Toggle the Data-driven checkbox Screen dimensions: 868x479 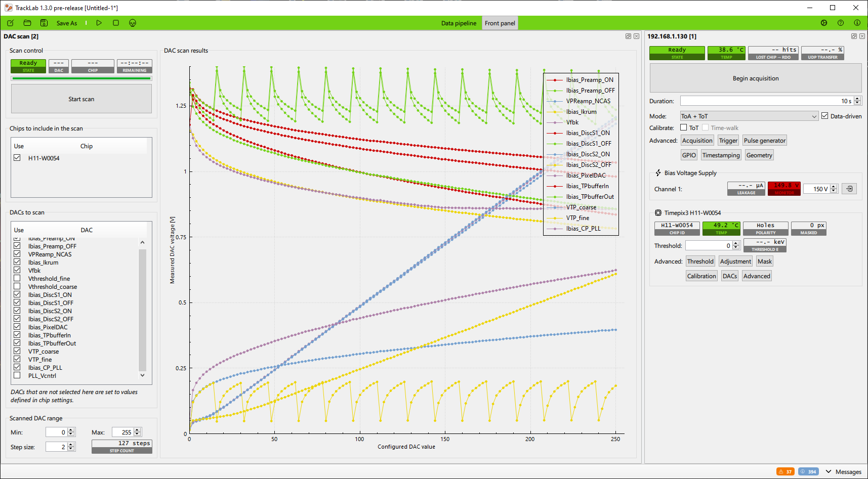825,116
